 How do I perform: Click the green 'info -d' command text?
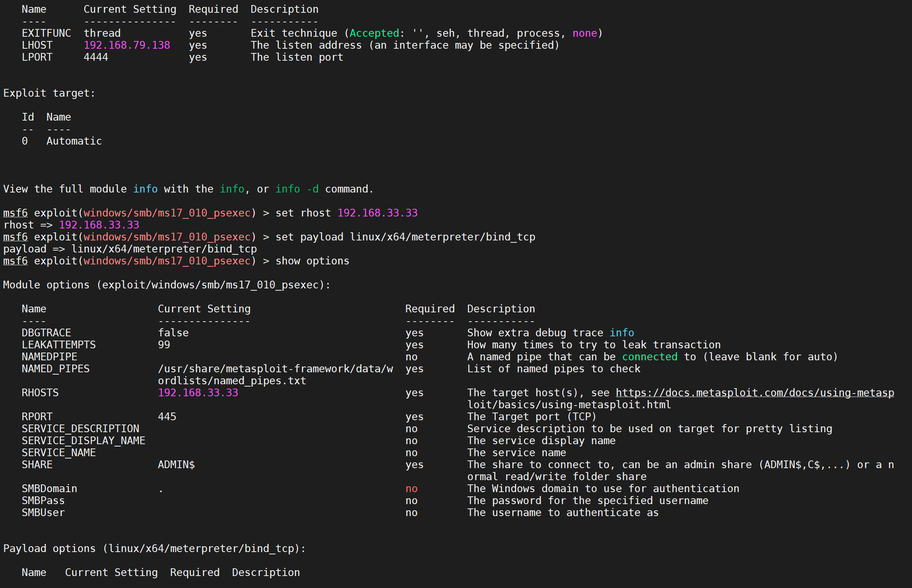(297, 189)
